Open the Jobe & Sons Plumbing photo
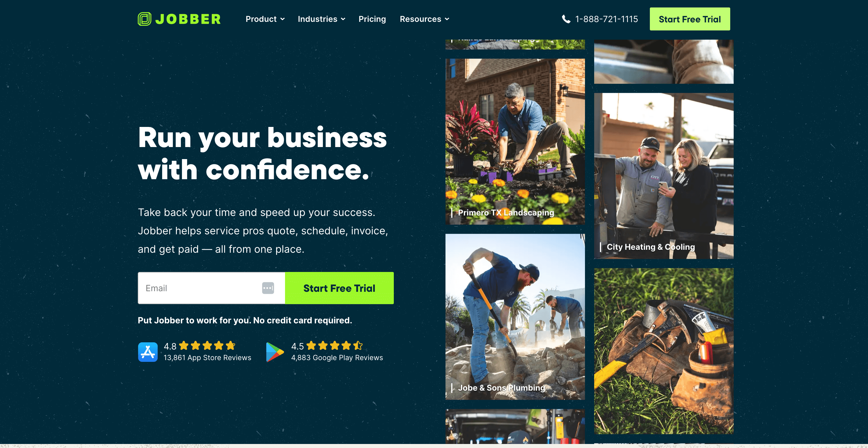This screenshot has width=868, height=448. click(x=515, y=317)
